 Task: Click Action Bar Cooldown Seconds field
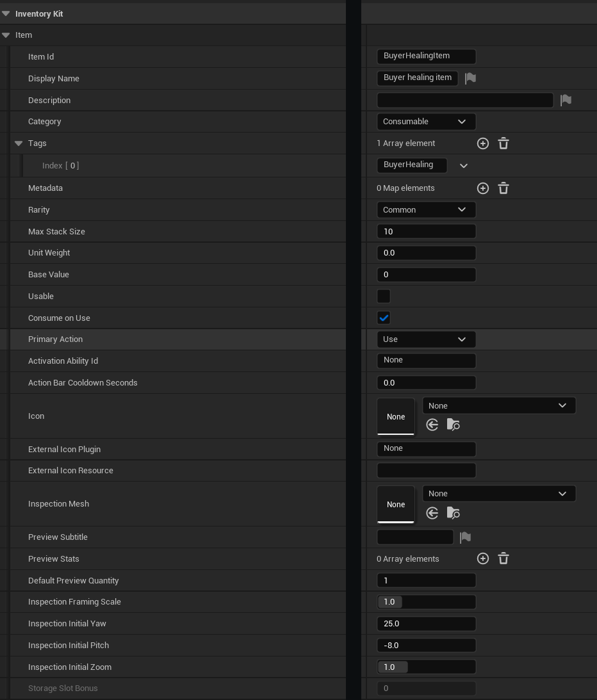click(426, 382)
